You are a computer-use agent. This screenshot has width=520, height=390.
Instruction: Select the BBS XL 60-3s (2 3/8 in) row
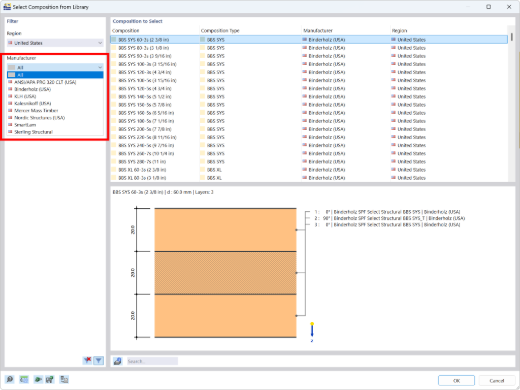(309, 170)
